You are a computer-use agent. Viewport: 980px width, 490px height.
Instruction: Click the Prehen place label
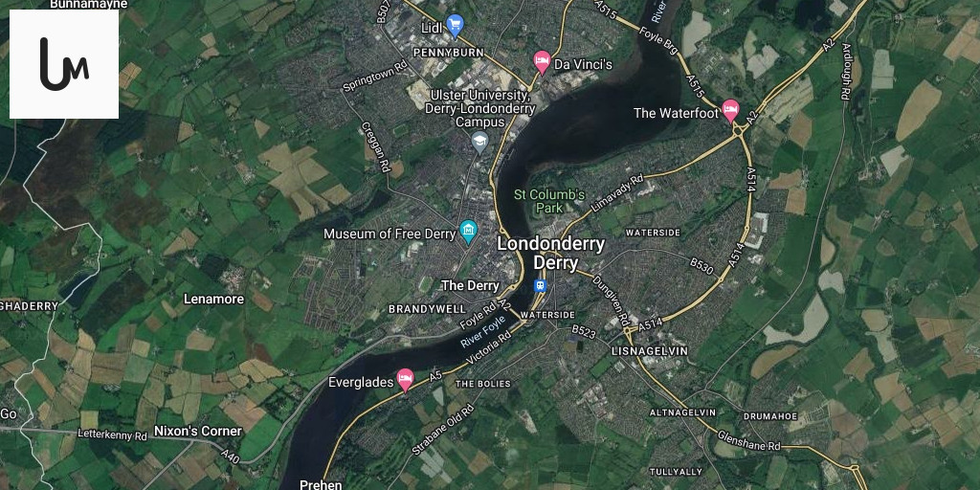point(321,484)
